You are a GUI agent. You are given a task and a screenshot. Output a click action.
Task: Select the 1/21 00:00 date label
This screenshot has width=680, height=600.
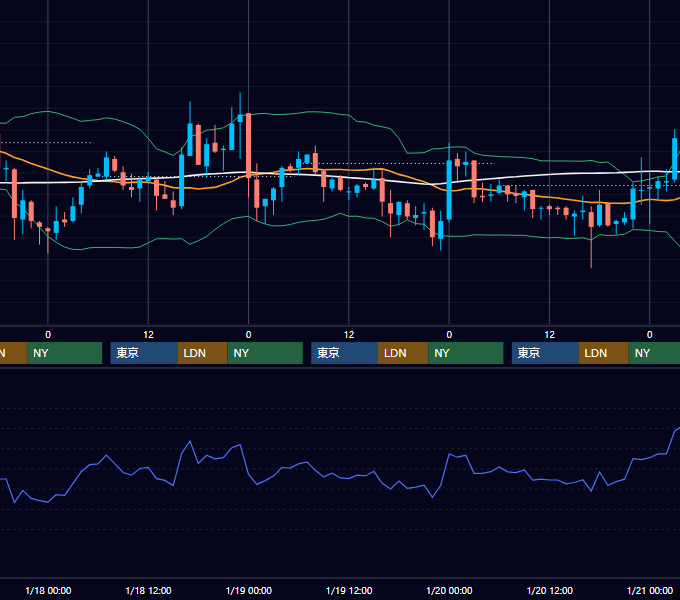[650, 590]
